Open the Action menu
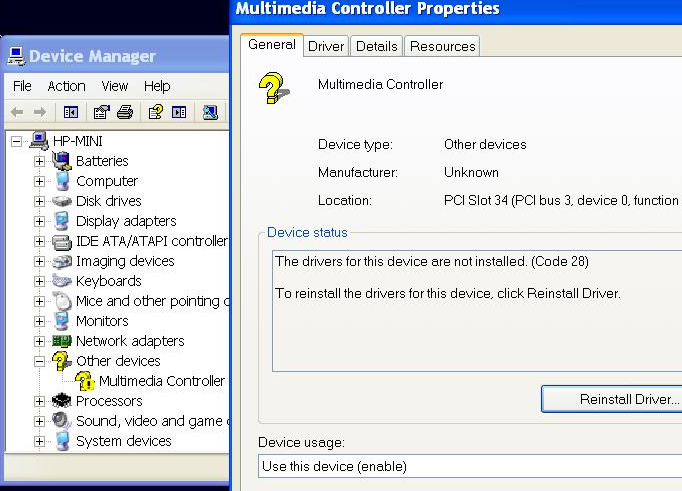682x491 pixels. click(x=67, y=86)
